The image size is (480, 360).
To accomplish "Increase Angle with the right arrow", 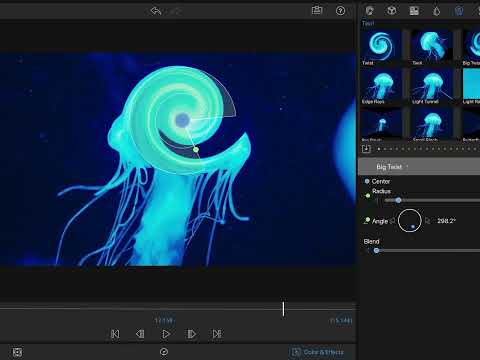I will tap(428, 221).
